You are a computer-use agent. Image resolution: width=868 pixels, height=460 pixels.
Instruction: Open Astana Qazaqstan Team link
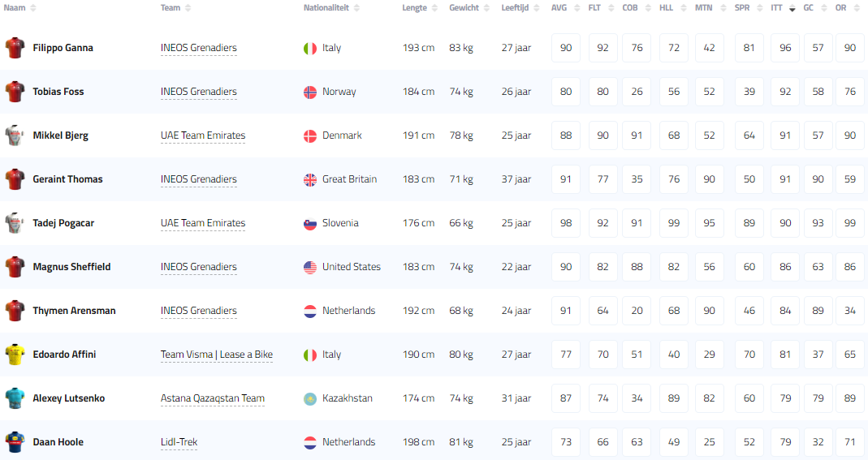click(212, 398)
